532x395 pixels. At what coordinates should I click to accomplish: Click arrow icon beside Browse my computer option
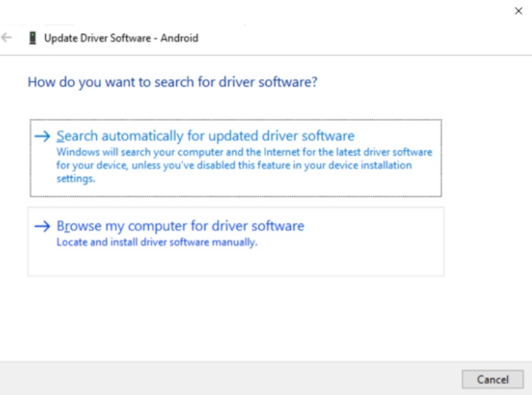[x=42, y=226]
